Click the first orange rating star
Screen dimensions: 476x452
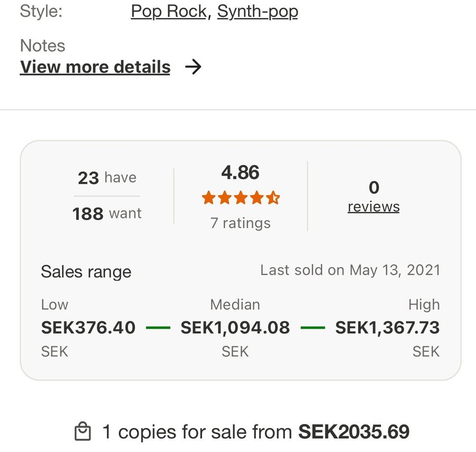click(208, 198)
